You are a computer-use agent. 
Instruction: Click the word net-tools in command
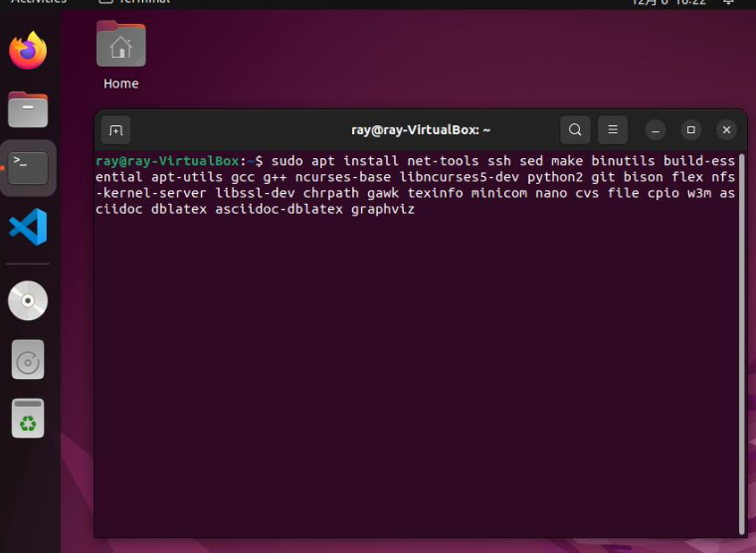(443, 161)
